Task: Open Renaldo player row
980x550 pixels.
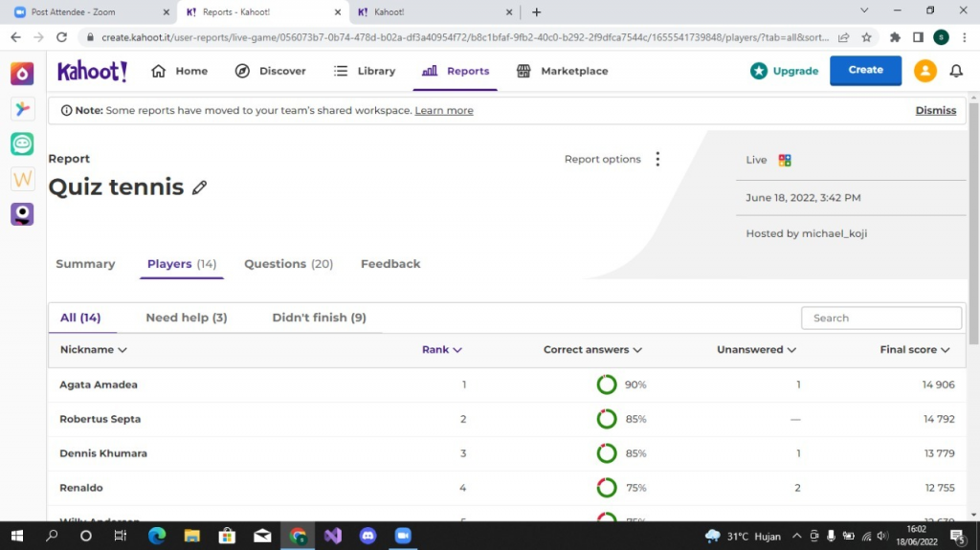Action: pos(507,488)
